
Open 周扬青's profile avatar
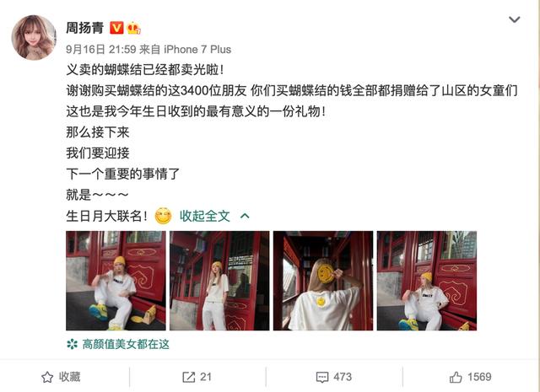34,37
